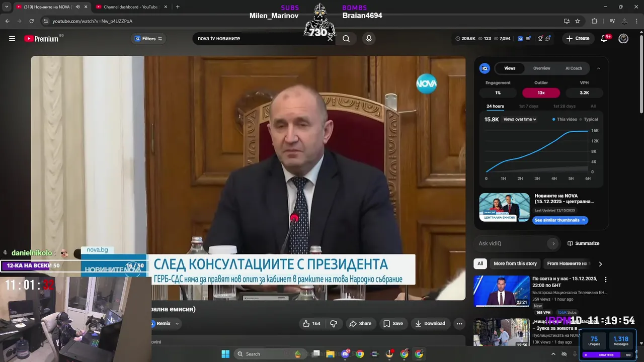The image size is (644, 362).
Task: Switch to the Channel dashboard tab
Action: coord(131,7)
